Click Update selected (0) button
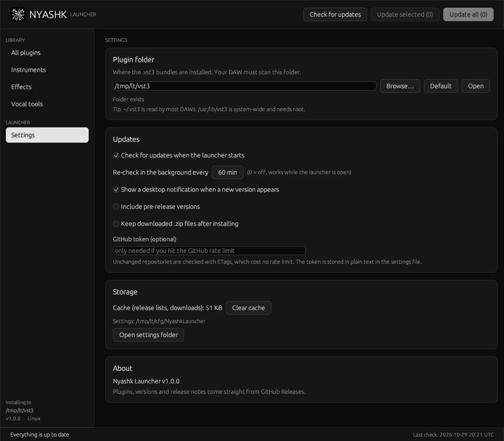This screenshot has width=504, height=441. [405, 14]
